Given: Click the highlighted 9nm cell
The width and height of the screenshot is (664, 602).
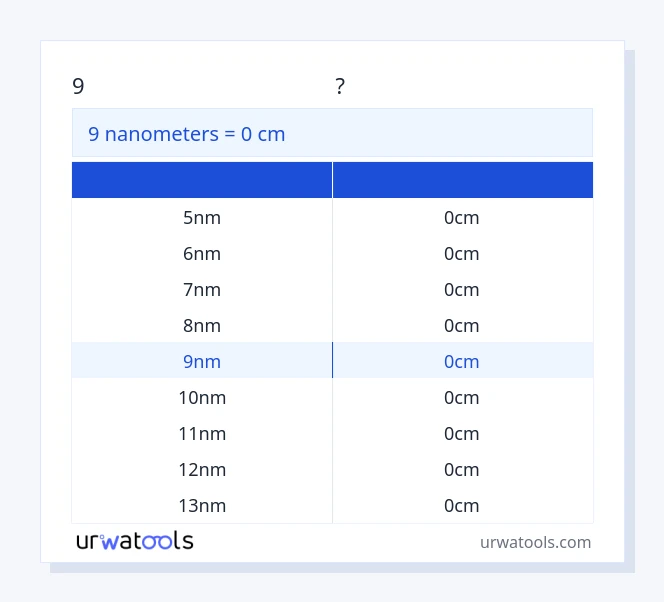Looking at the screenshot, I should (202, 361).
